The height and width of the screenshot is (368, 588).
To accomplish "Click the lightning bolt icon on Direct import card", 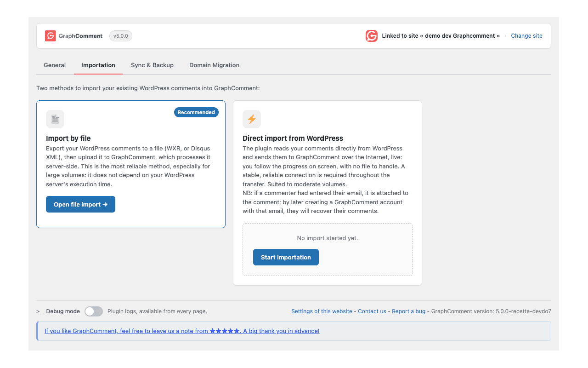I will [x=252, y=119].
